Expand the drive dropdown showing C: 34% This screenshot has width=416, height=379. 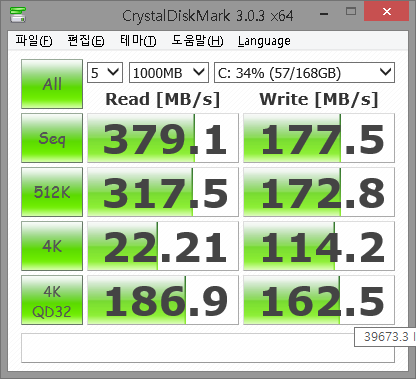pyautogui.click(x=304, y=72)
